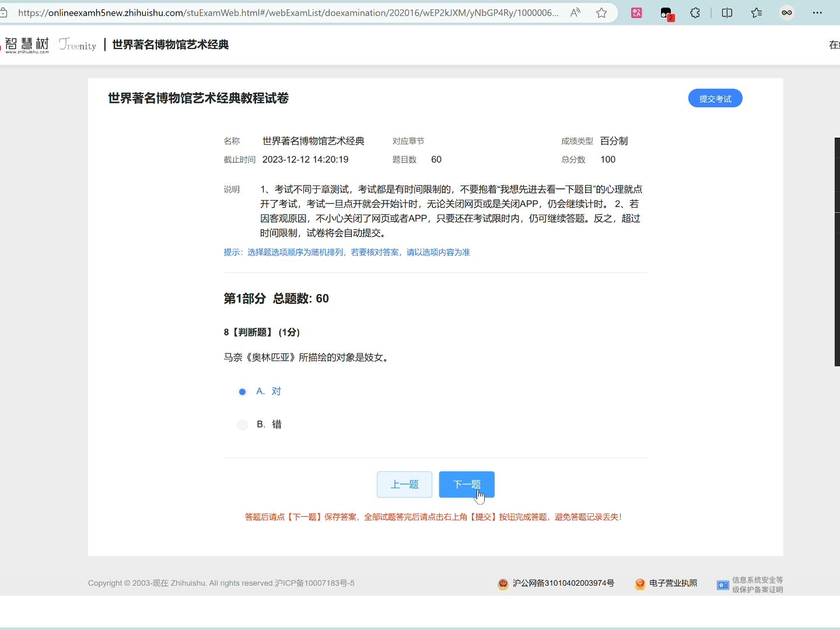The image size is (840, 630).
Task: Select answer A. 对
Action: coord(260,391)
